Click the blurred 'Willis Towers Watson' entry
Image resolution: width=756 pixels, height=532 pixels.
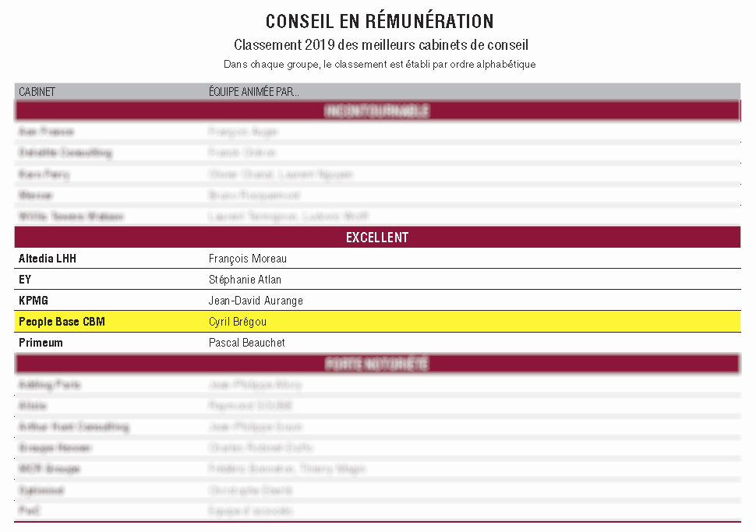tap(71, 216)
